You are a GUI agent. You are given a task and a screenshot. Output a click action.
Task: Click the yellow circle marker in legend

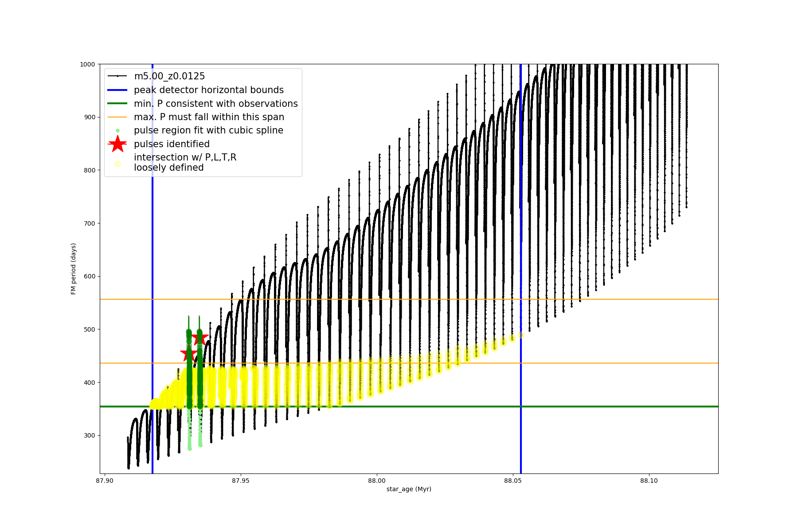pos(117,164)
